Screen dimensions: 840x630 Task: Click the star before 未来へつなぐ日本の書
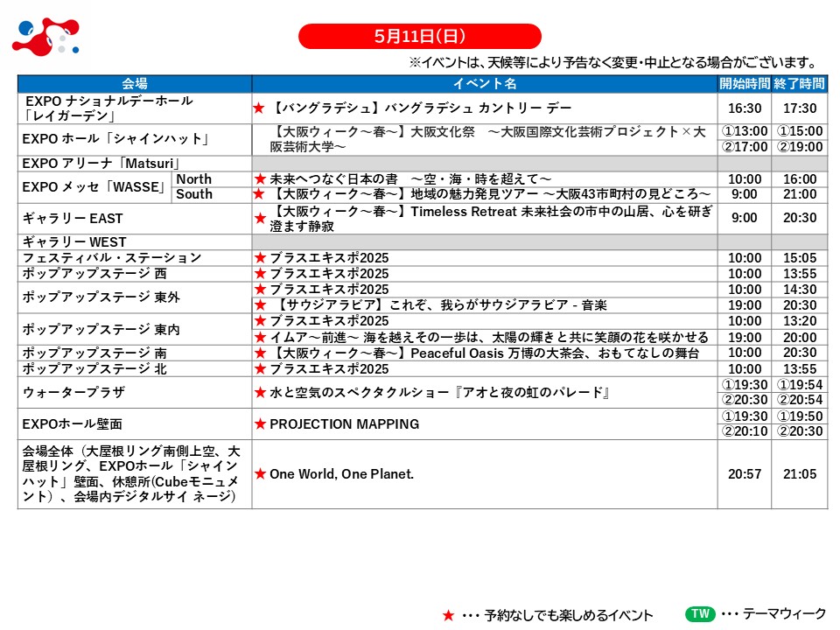pos(259,179)
